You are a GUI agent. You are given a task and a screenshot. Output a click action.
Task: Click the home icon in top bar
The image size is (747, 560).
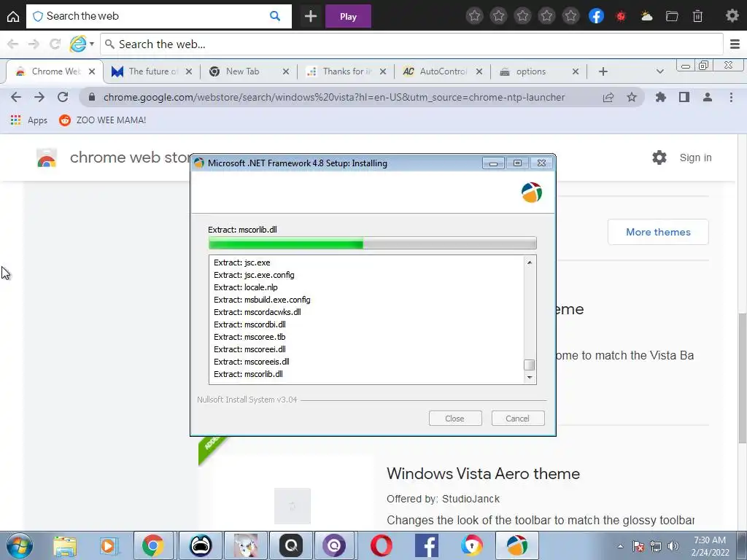[x=13, y=16]
